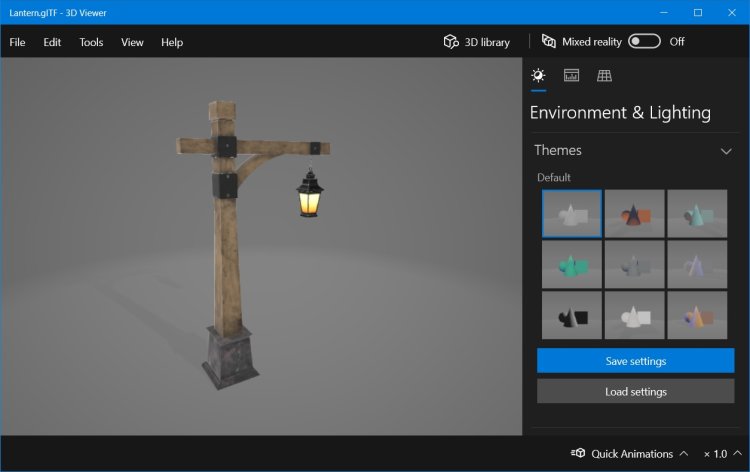750x472 pixels.
Task: Select the white shapes theme thumbnail
Action: (x=634, y=315)
